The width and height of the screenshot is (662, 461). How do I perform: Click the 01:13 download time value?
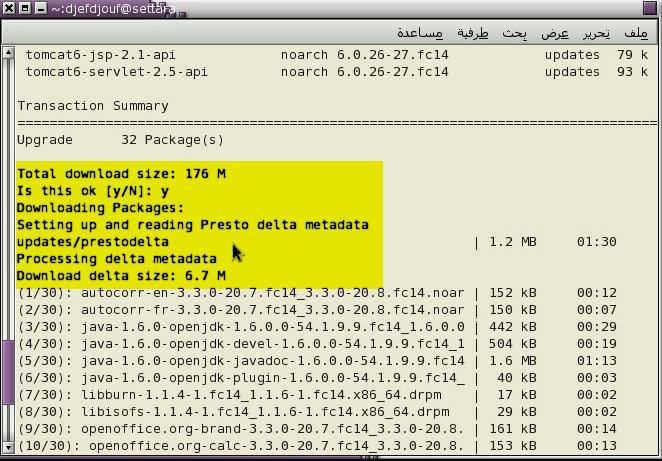coord(597,361)
